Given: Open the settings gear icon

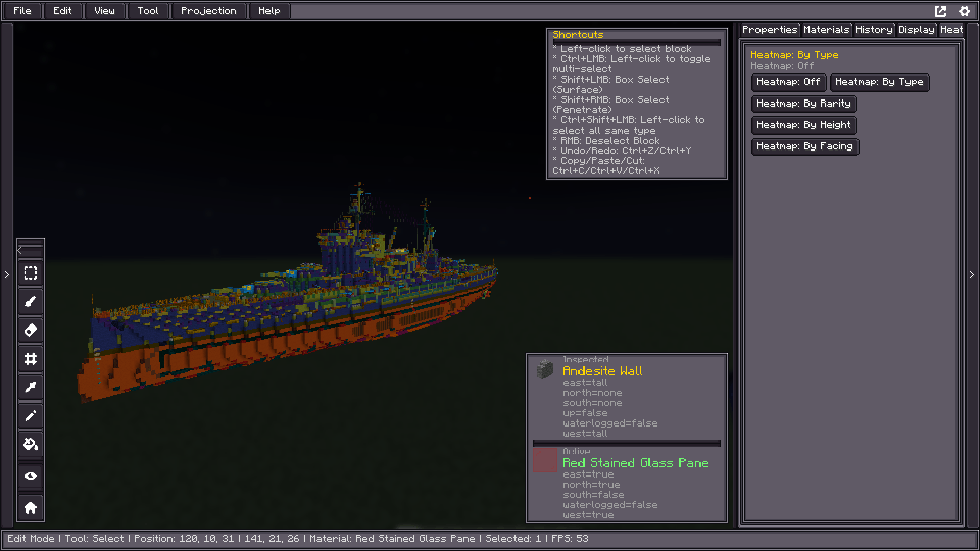Looking at the screenshot, I should (964, 11).
